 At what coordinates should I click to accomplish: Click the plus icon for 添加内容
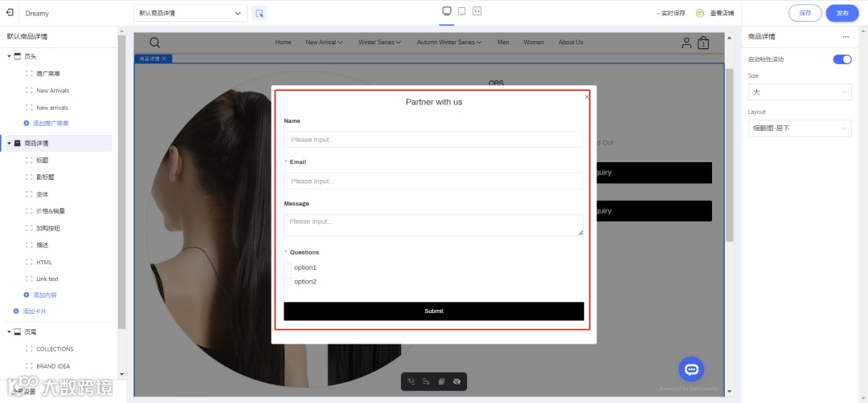click(x=26, y=295)
